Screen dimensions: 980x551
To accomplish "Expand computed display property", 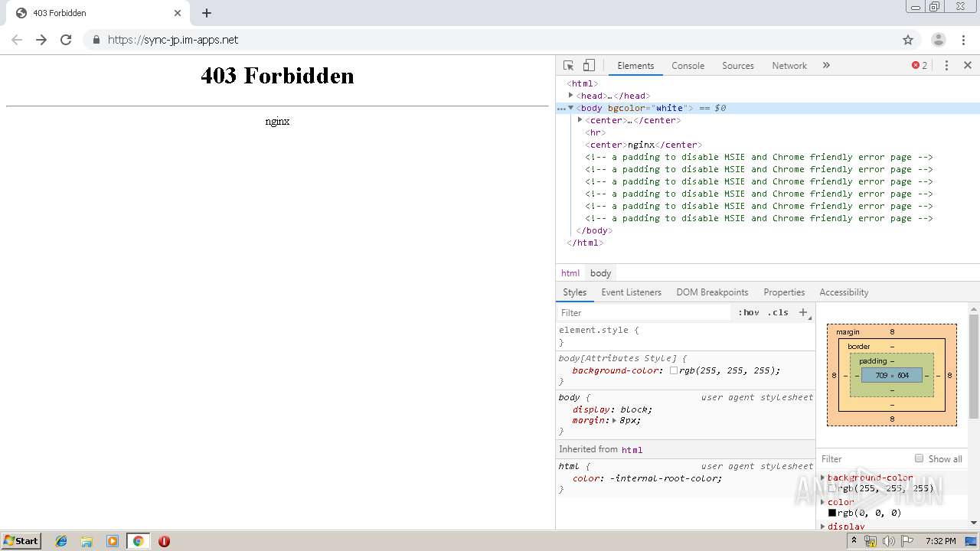I will pyautogui.click(x=823, y=527).
